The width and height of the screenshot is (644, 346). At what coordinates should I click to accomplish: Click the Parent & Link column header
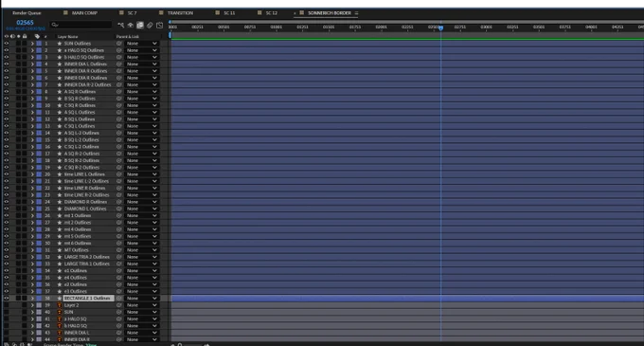pos(128,37)
